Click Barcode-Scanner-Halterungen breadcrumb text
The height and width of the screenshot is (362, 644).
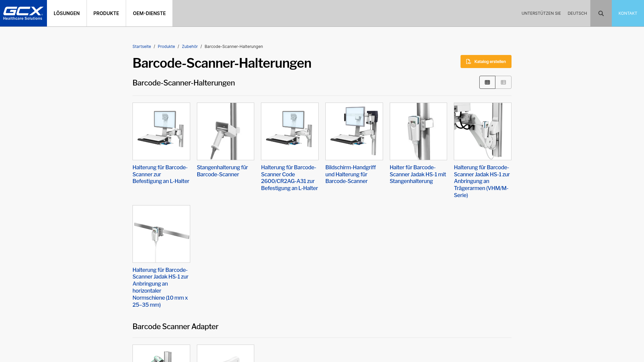click(234, 47)
